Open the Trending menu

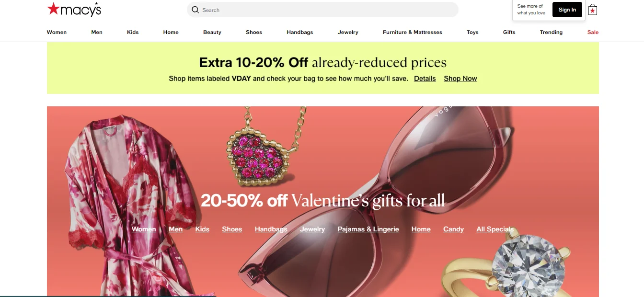tap(551, 32)
